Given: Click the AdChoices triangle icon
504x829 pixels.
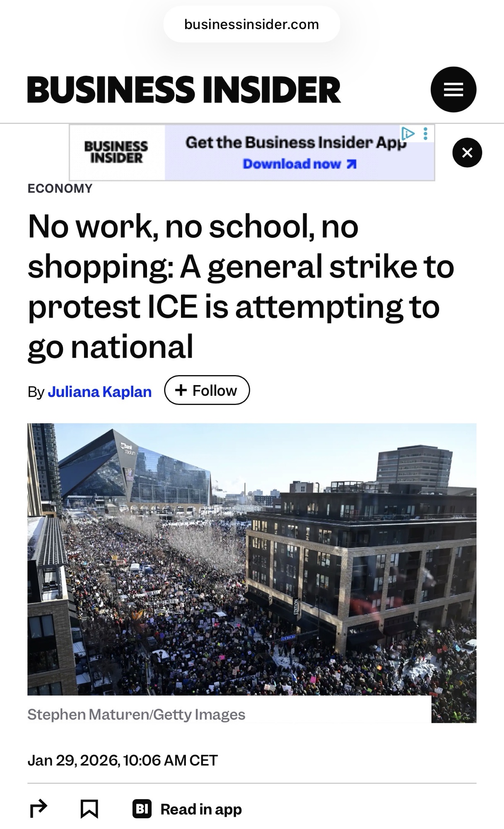Looking at the screenshot, I should [408, 133].
